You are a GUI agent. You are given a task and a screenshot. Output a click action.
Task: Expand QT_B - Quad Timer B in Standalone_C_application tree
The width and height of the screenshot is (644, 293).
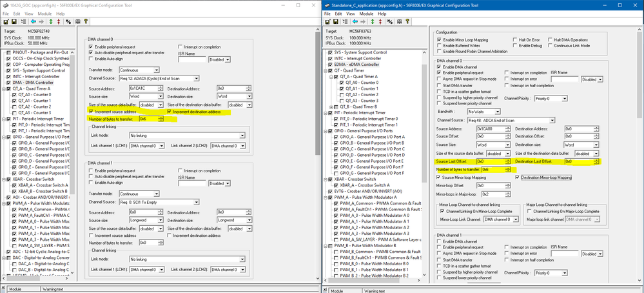tap(331, 107)
